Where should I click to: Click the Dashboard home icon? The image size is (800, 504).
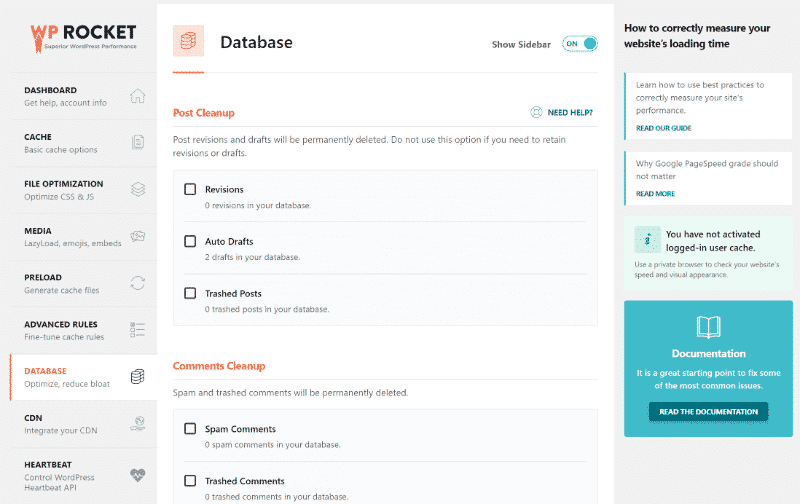coord(138,96)
